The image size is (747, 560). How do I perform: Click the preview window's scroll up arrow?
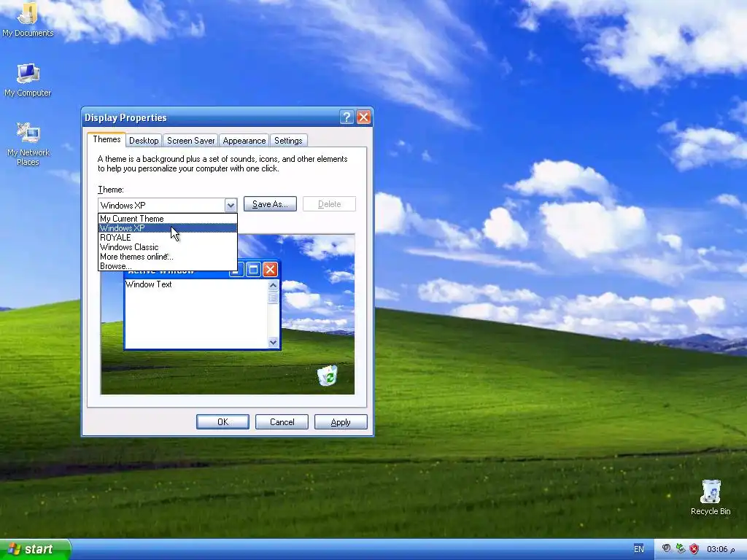[273, 285]
